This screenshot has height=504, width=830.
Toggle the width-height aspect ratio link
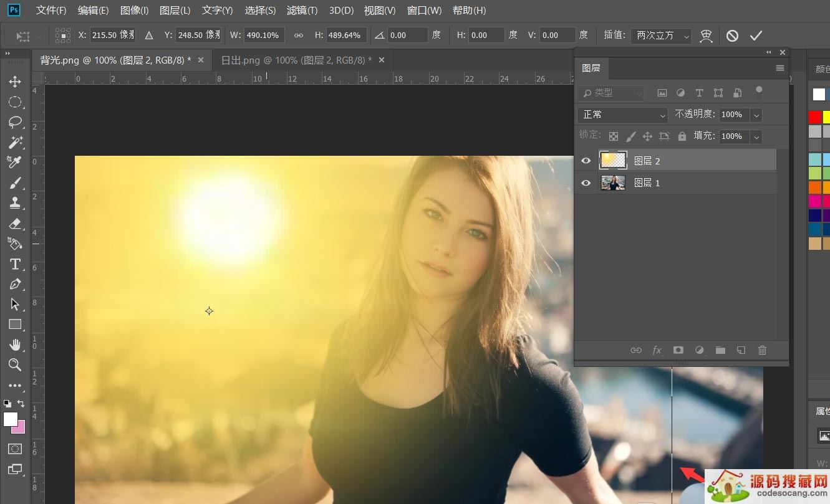[x=299, y=36]
